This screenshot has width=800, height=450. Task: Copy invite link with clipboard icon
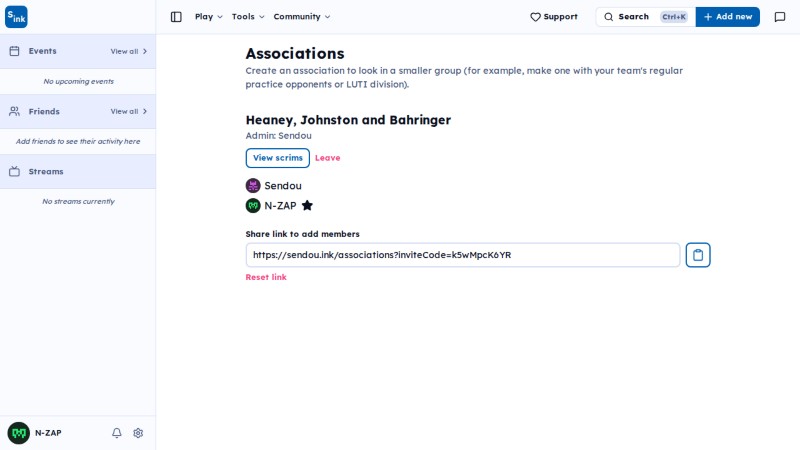point(698,255)
